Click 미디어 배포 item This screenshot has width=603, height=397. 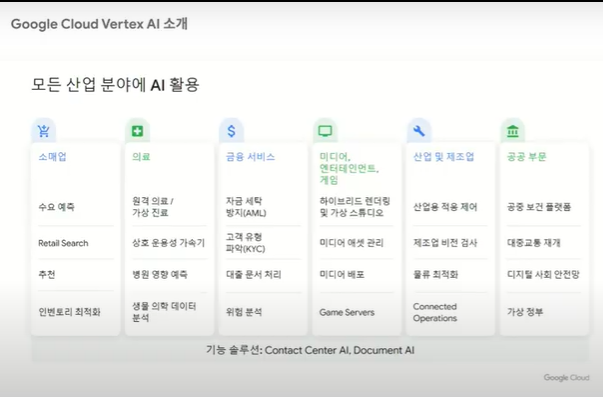342,274
